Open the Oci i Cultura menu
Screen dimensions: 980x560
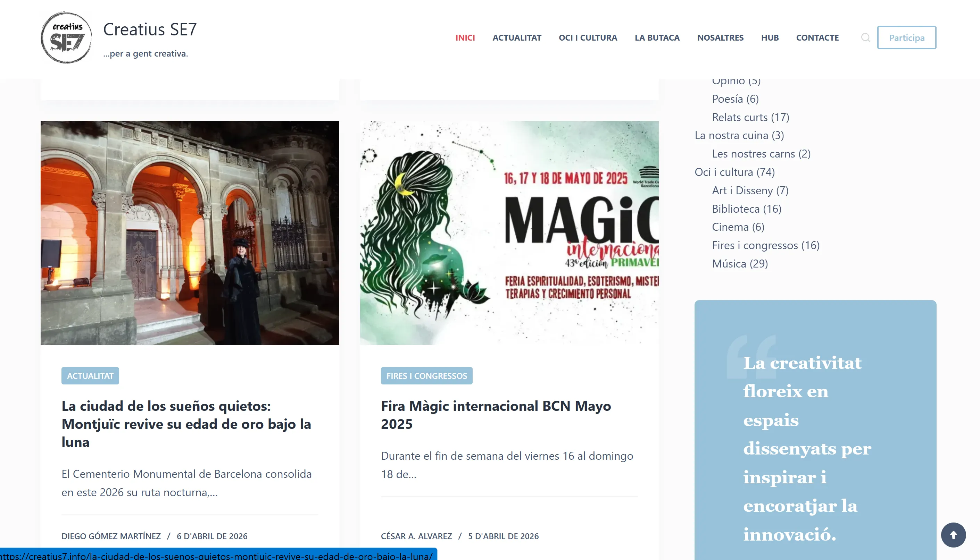[x=587, y=37]
